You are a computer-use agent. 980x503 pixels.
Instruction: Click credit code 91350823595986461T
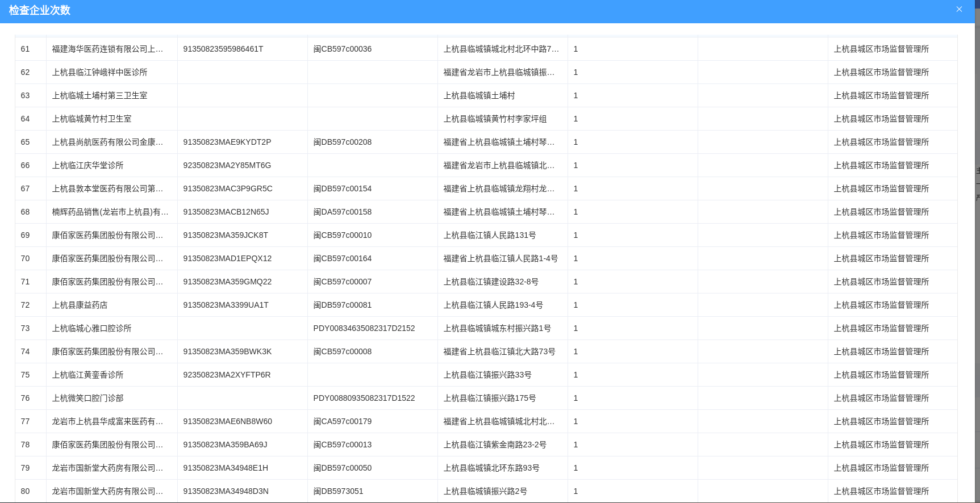pyautogui.click(x=223, y=49)
